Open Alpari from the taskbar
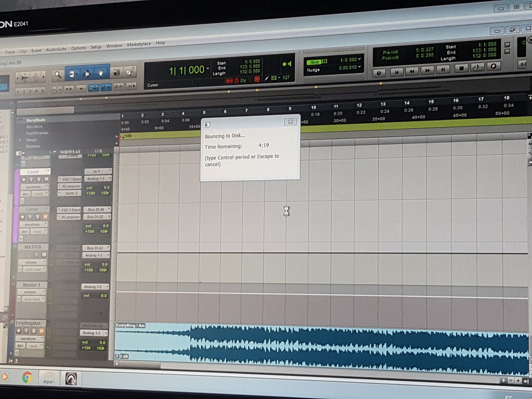The width and height of the screenshot is (532, 399). click(49, 378)
